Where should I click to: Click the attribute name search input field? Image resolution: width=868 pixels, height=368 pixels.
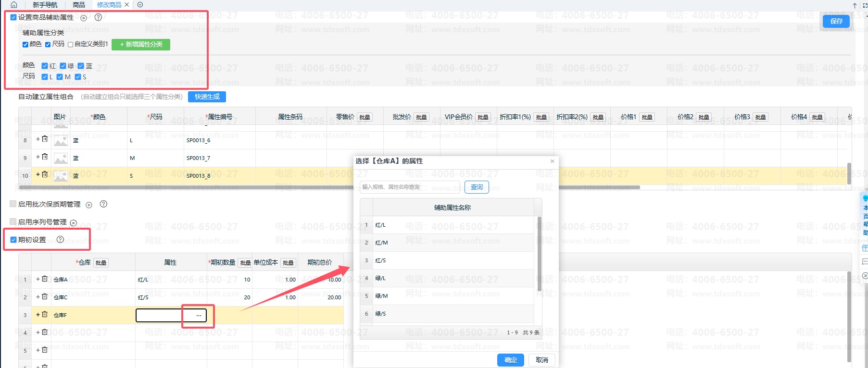click(x=410, y=187)
